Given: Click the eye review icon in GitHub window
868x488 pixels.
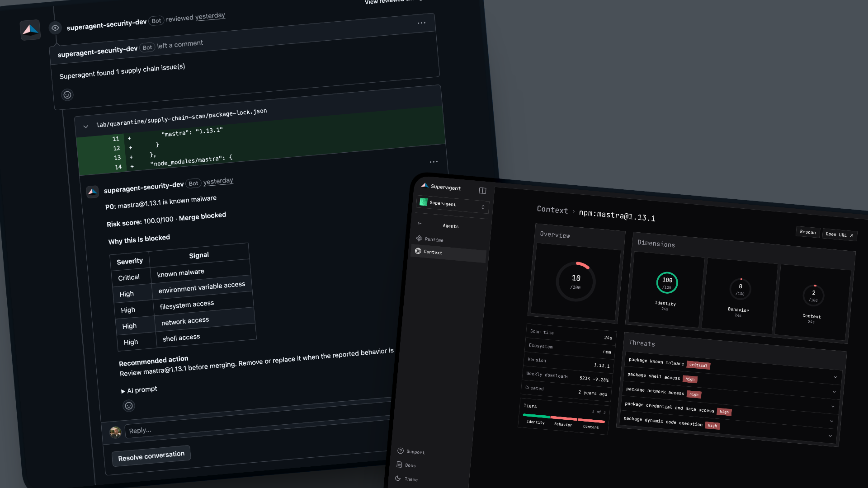Looking at the screenshot, I should 55,28.
